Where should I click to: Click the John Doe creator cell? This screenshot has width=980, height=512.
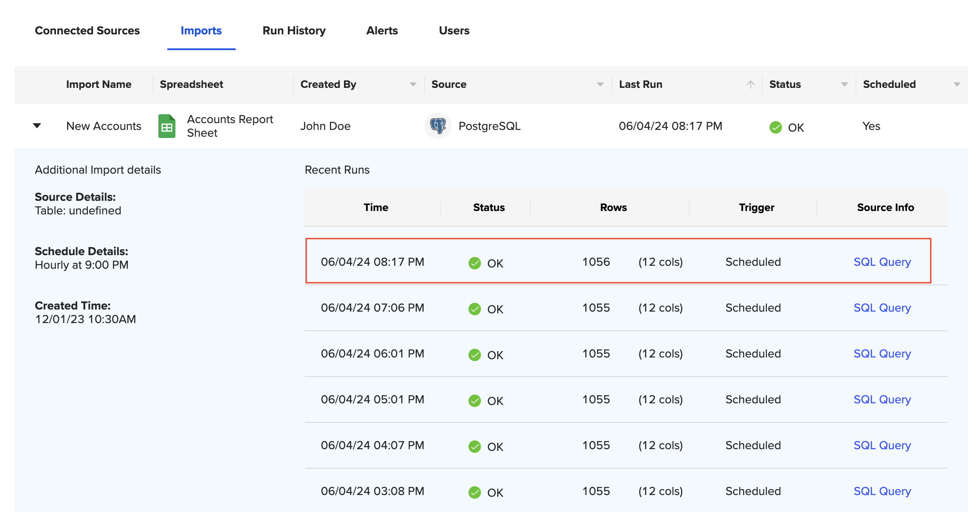pyautogui.click(x=325, y=126)
